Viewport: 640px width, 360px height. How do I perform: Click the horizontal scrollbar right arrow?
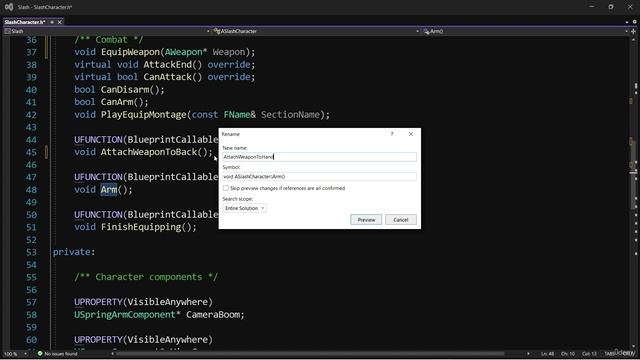point(528,354)
